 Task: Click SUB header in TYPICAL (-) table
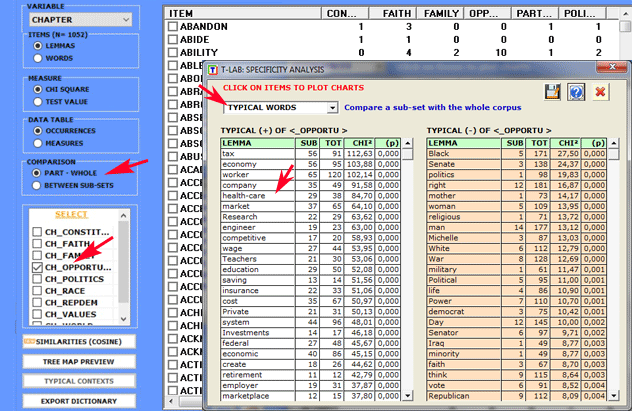513,143
